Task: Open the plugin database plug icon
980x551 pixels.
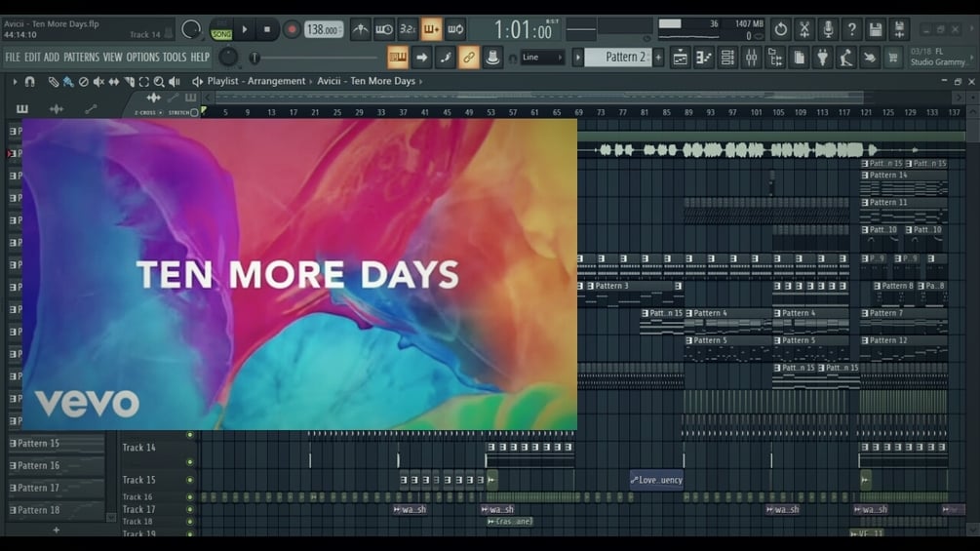Action: (x=822, y=58)
